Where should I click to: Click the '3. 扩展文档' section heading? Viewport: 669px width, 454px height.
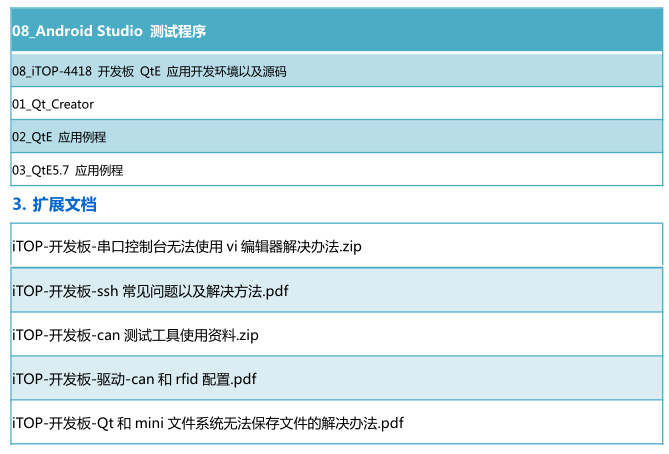pos(55,204)
